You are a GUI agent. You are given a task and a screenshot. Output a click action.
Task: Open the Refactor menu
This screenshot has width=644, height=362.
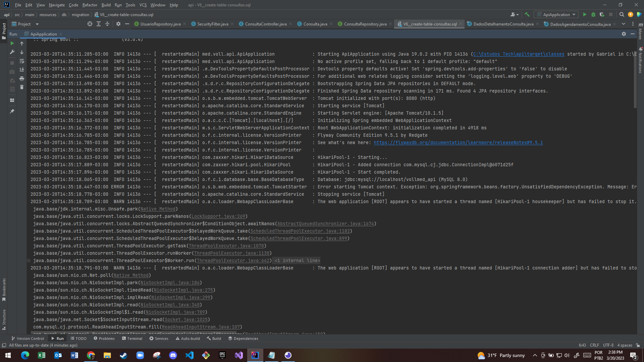point(90,5)
